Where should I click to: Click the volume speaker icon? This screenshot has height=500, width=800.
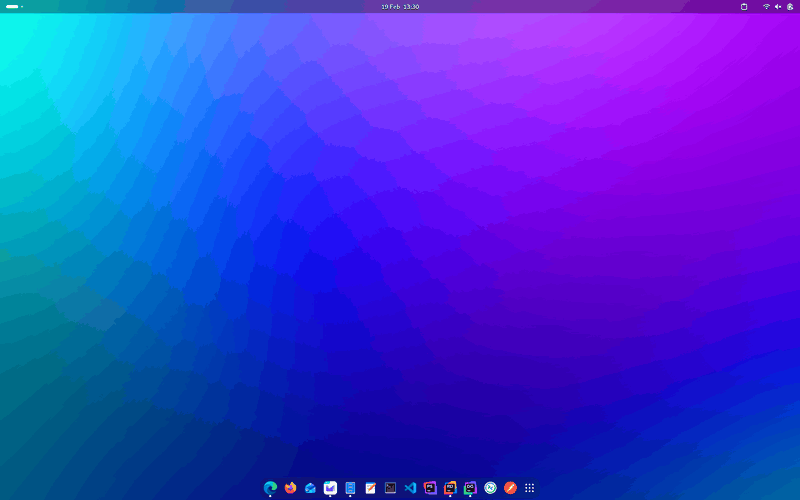coord(778,6)
